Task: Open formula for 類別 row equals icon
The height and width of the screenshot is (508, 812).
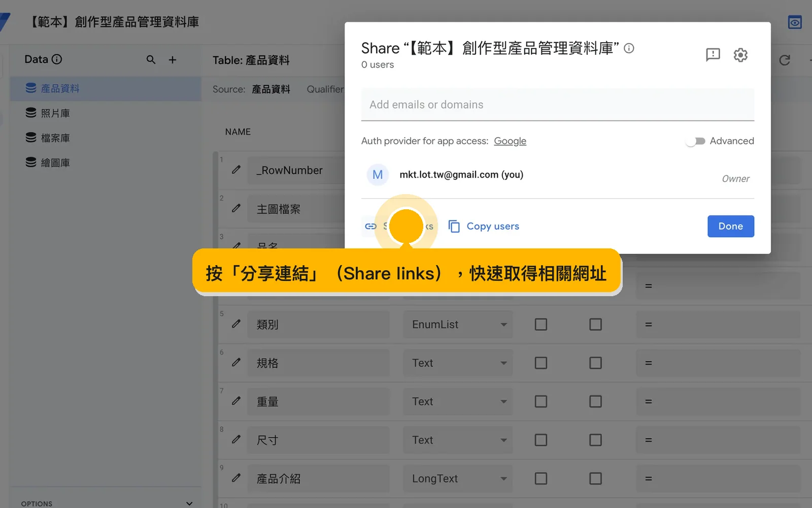Action: (648, 325)
